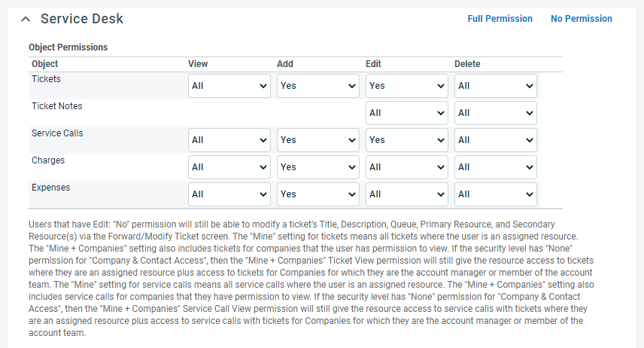Open the Ticket Notes Edit dropdown

(x=406, y=113)
